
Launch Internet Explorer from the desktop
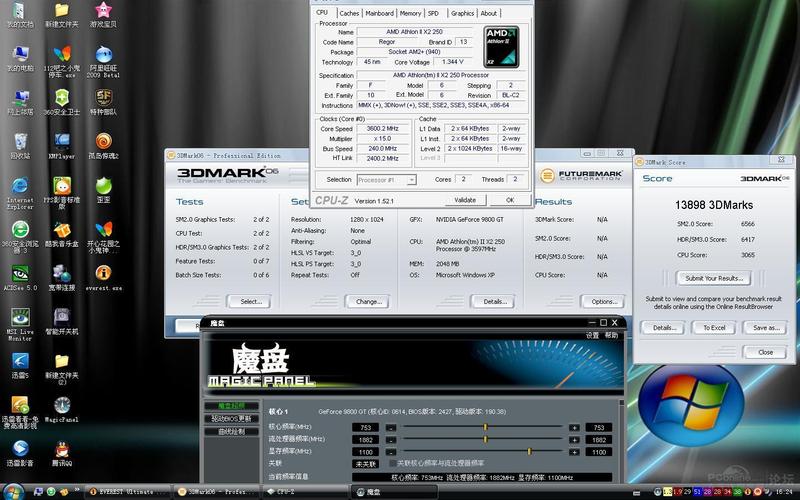click(x=20, y=193)
